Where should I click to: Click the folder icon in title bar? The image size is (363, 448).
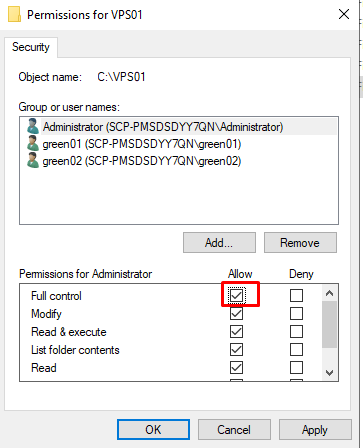pos(14,14)
